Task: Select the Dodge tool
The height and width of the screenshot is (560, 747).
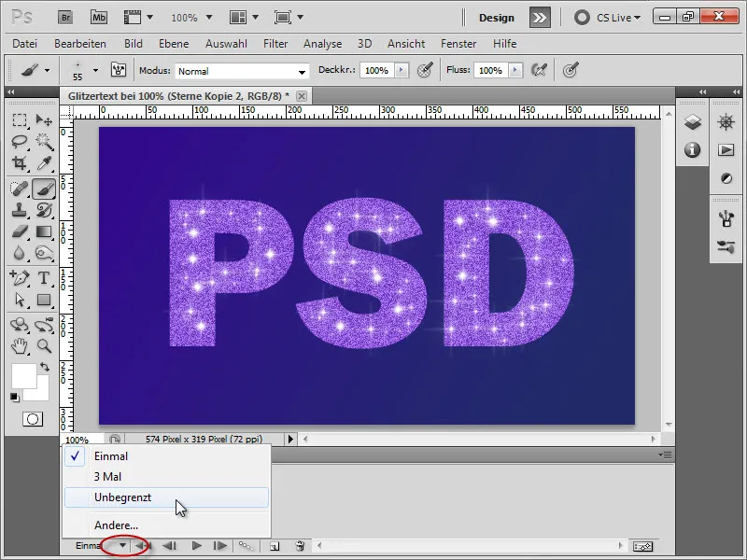Action: 44,253
